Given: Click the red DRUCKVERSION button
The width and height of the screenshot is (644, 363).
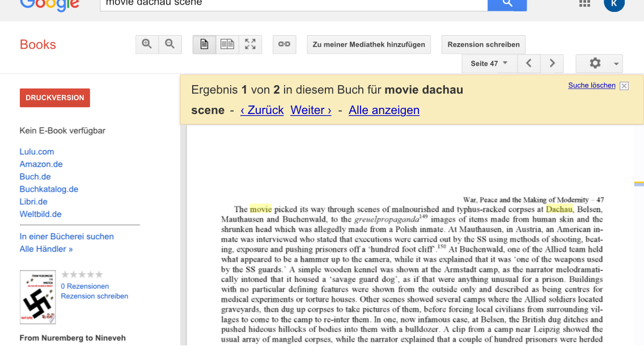Looking at the screenshot, I should 54,98.
